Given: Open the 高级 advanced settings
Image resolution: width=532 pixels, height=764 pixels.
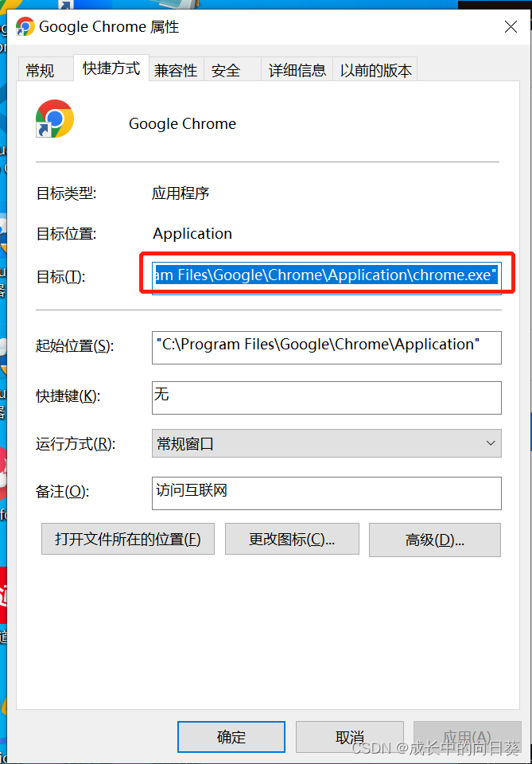Looking at the screenshot, I should (x=435, y=540).
